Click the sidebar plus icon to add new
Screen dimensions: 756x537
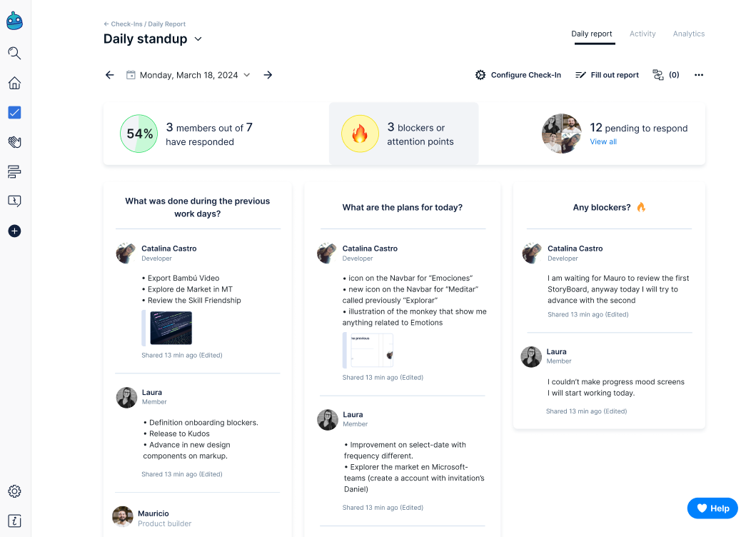(x=14, y=231)
